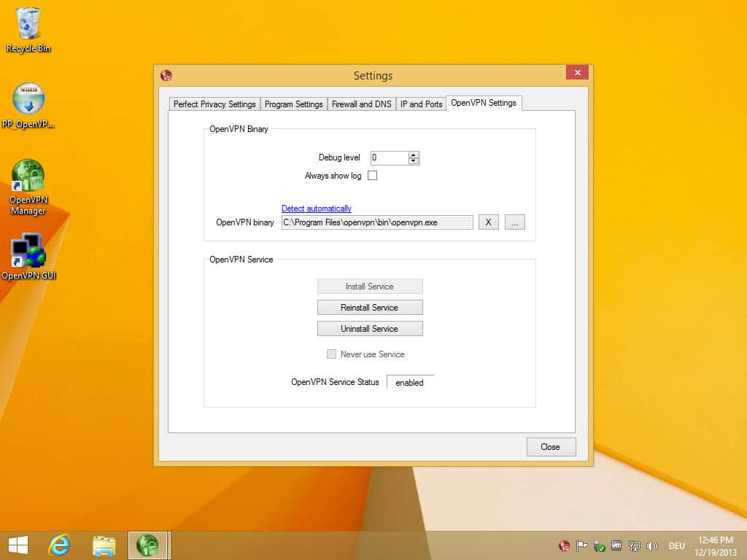This screenshot has width=747, height=560.
Task: Click the Perfect Privacy tray icon
Action: pyautogui.click(x=565, y=545)
